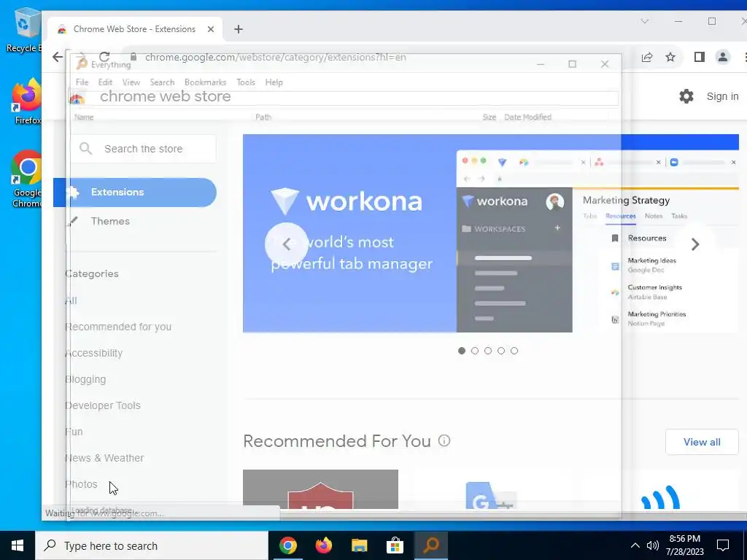Choose the News & Weather category
This screenshot has width=747, height=560.
104,458
